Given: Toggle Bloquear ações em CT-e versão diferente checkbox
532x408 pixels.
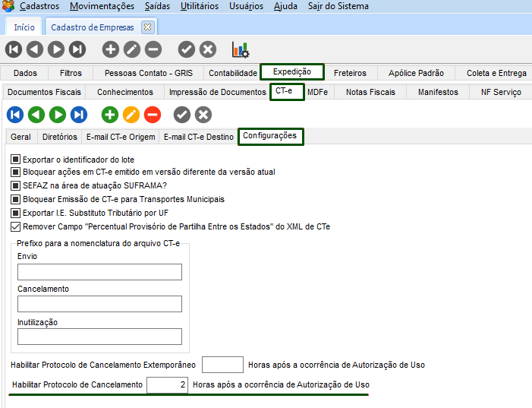Looking at the screenshot, I should pyautogui.click(x=15, y=172).
